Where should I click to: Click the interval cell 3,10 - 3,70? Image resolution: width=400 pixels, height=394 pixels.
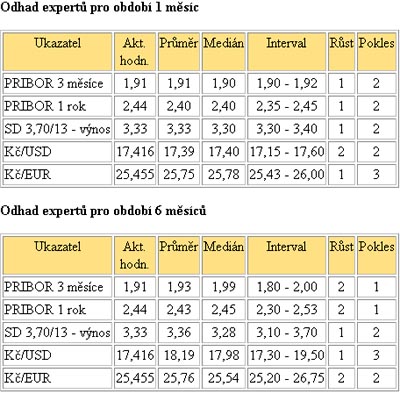pos(286,333)
